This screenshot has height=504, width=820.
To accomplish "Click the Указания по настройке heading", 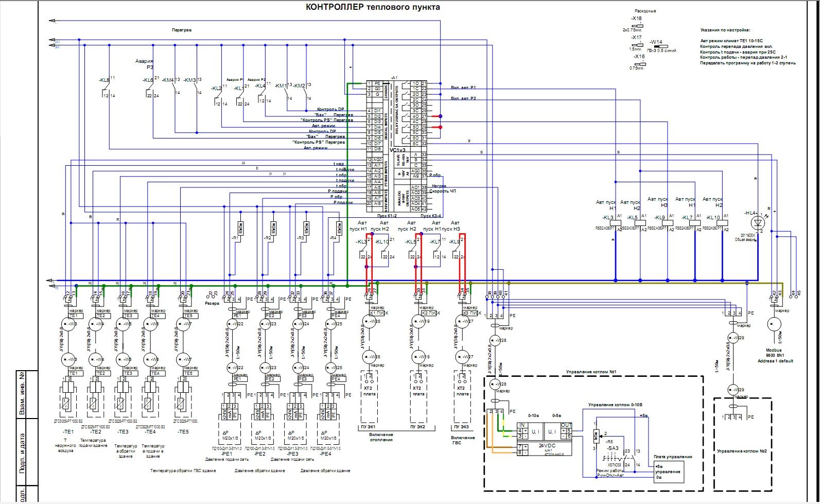I will (x=725, y=30).
